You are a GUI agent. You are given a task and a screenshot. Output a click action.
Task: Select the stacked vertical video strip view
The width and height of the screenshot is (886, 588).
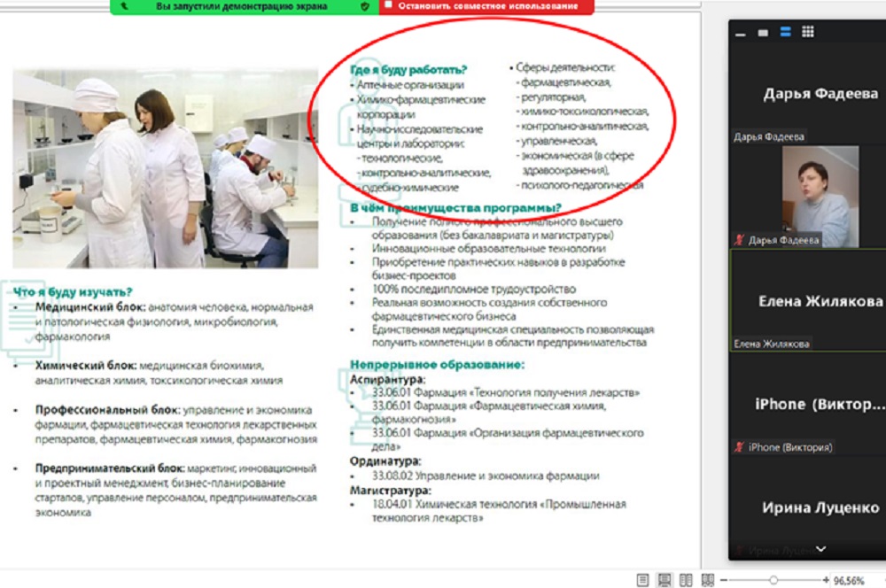785,33
